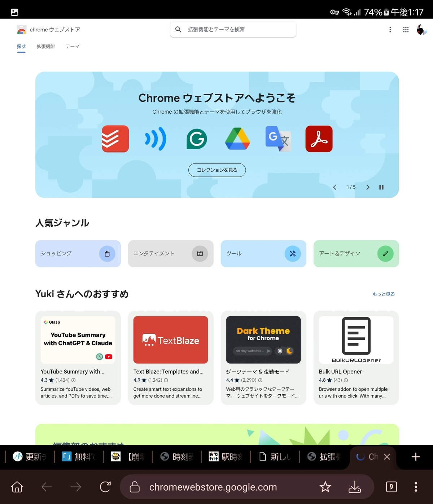Screen dimensions: 433x504
Task: Switch to the 駅時刻 browser tab
Action: [226, 457]
